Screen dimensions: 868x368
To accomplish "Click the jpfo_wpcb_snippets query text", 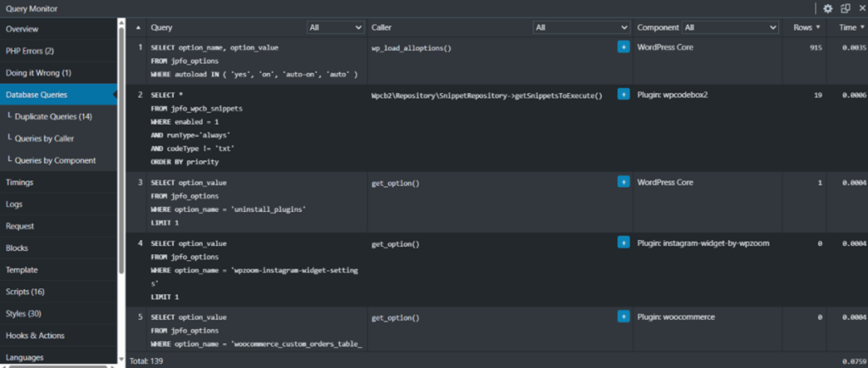I will [197, 109].
